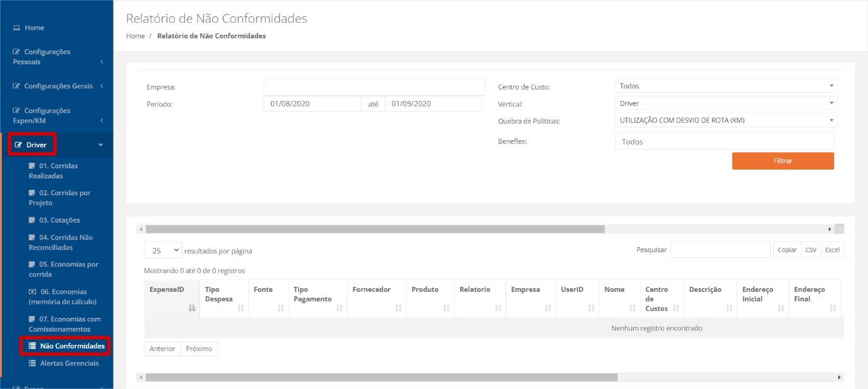The height and width of the screenshot is (389, 868).
Task: Click the top horizontal scrollbar thumb
Action: click(x=375, y=229)
